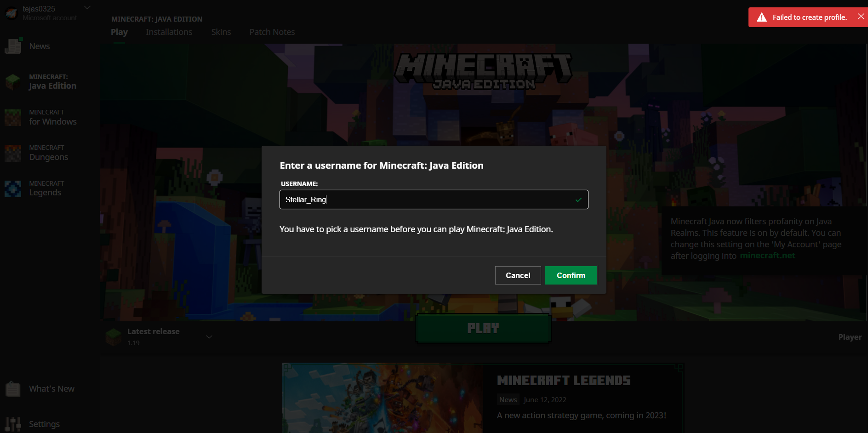Click the June 12, 2022 date text
The width and height of the screenshot is (868, 433).
tap(545, 400)
